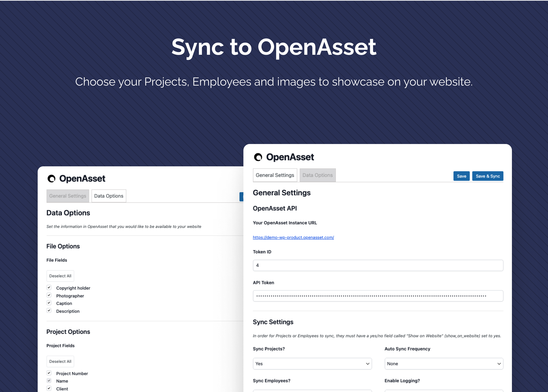Screen dimensions: 548x392
Task: Open the Auto Sync Frequency dropdown
Action: (x=444, y=364)
